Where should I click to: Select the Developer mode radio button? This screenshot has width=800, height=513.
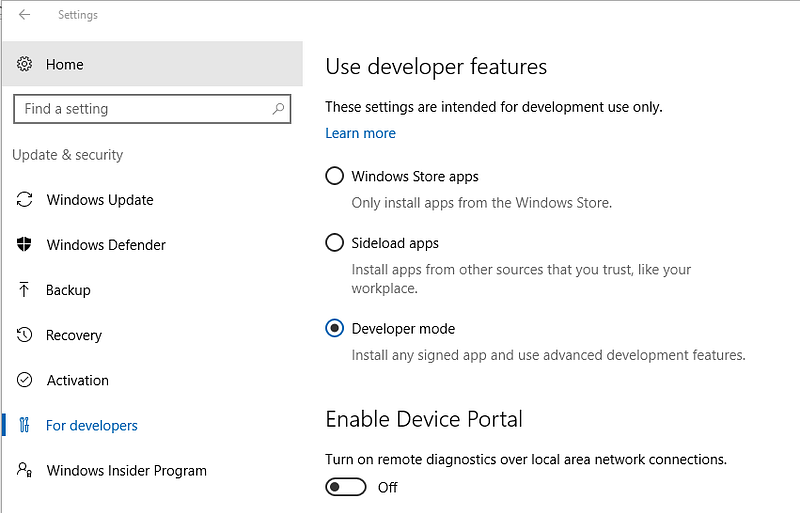point(334,328)
